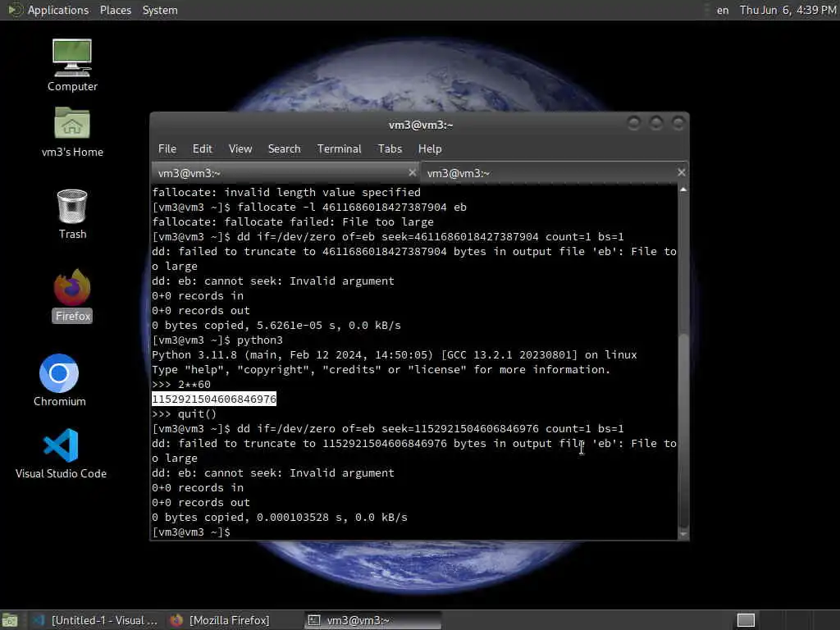Click the clock showing Thu Jun 6
The height and width of the screenshot is (630, 840).
coord(787,10)
